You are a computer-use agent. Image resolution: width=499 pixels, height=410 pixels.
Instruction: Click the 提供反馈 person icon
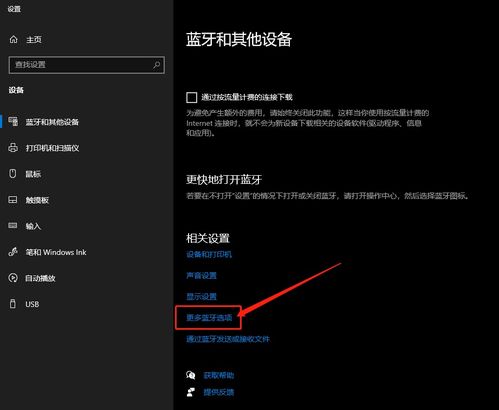click(x=191, y=392)
